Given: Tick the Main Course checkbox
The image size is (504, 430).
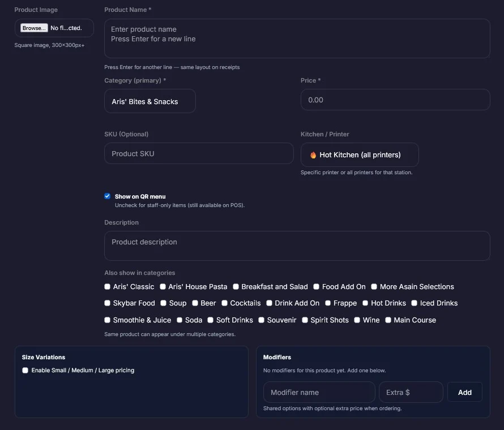Looking at the screenshot, I should (x=388, y=320).
